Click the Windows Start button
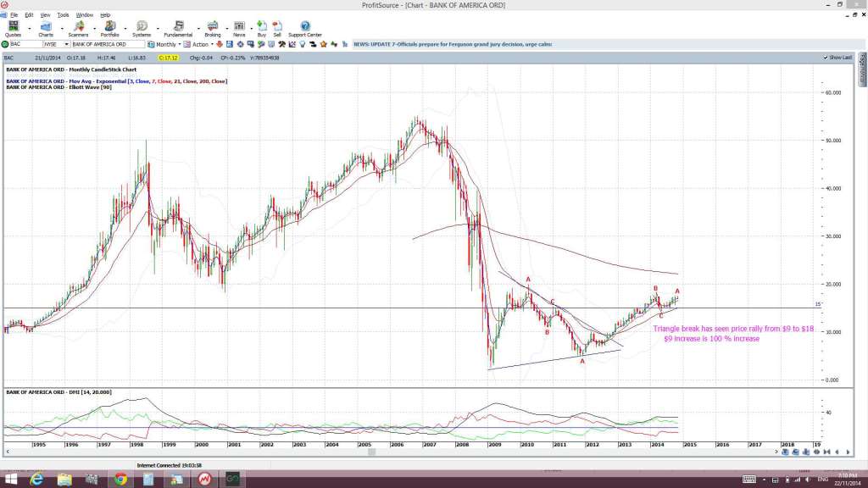This screenshot has height=488, width=868. 10,480
